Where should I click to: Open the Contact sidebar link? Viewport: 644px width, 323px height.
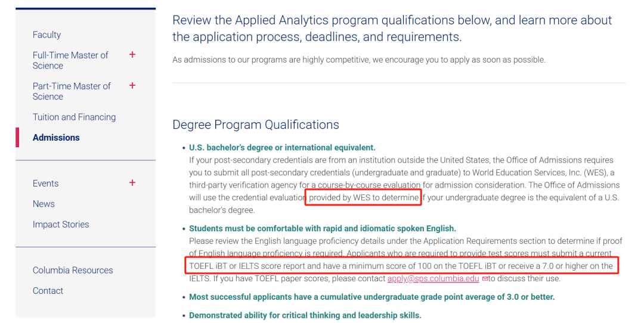[48, 291]
